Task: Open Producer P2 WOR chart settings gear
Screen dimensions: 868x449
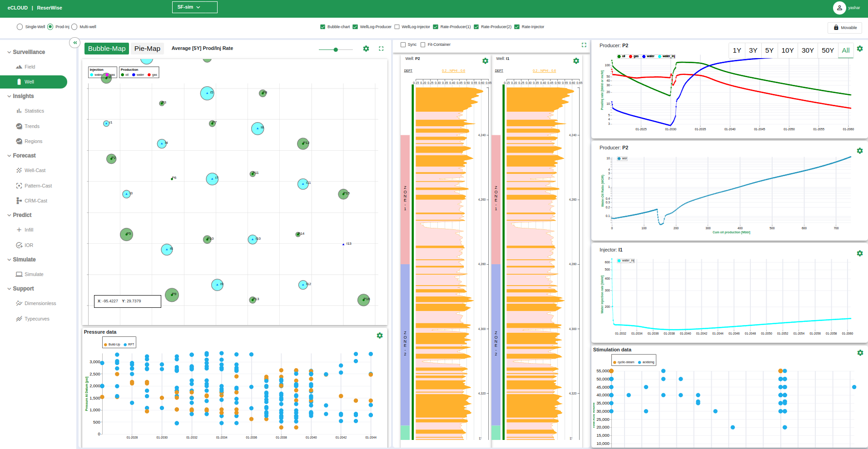Action: tap(860, 151)
